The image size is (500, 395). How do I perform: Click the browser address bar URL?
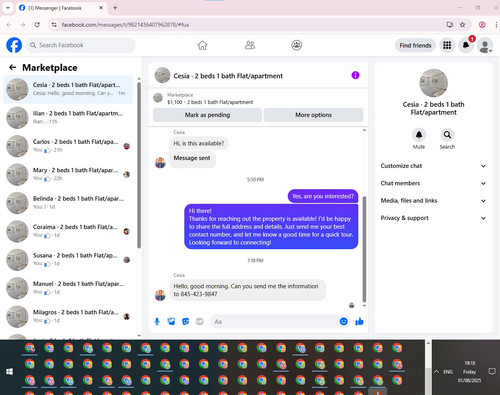pos(125,25)
